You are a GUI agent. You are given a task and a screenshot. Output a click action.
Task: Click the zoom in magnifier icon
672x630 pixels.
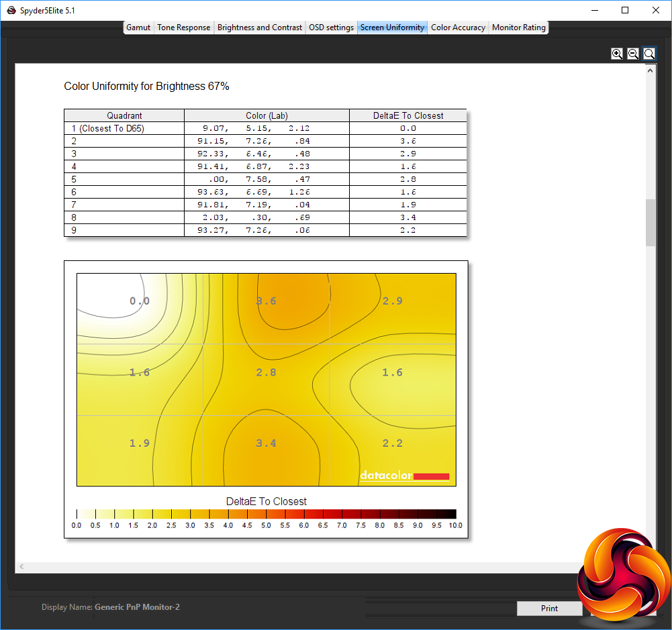[x=617, y=54]
